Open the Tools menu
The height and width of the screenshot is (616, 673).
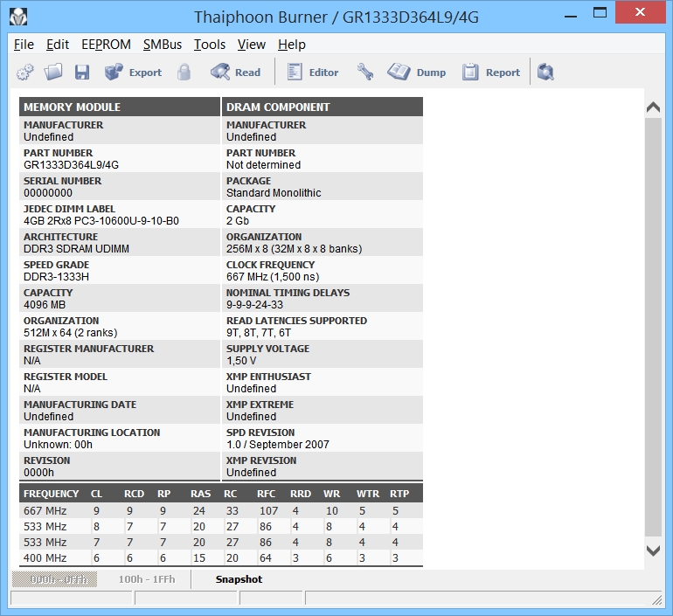click(x=210, y=45)
